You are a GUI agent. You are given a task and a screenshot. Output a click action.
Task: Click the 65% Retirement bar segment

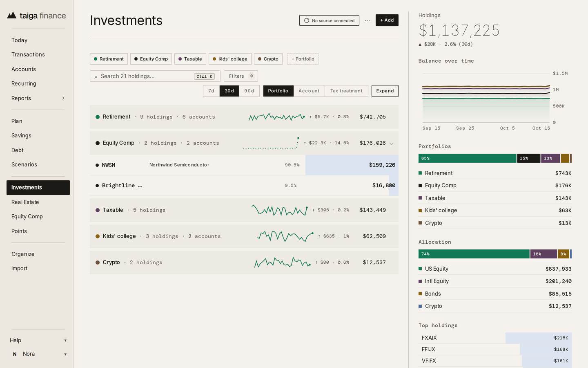tap(467, 158)
